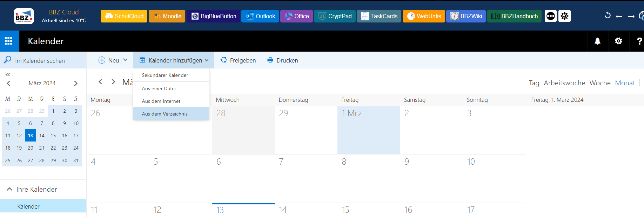The image size is (644, 217).
Task: Open the app launcher grid icon
Action: 9,41
